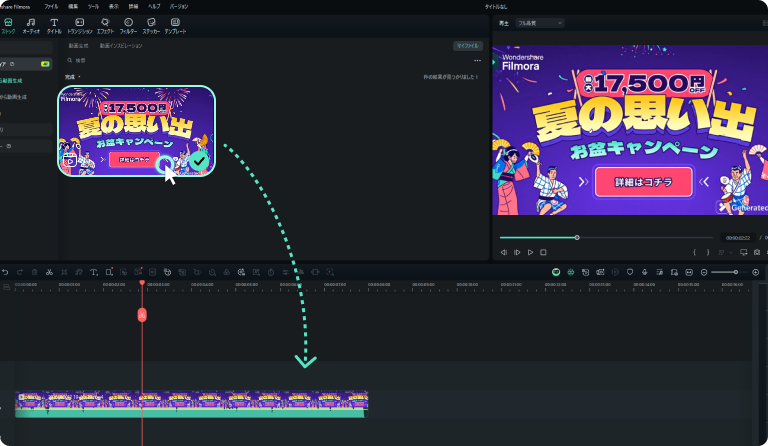Select the crop tool in timeline toolbar

[64, 272]
